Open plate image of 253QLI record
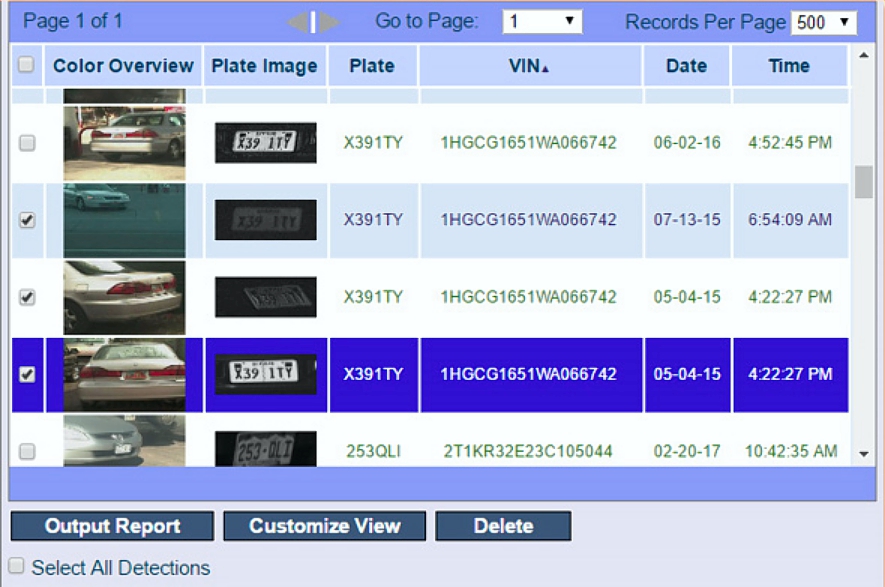Image resolution: width=885 pixels, height=587 pixels. tap(266, 450)
